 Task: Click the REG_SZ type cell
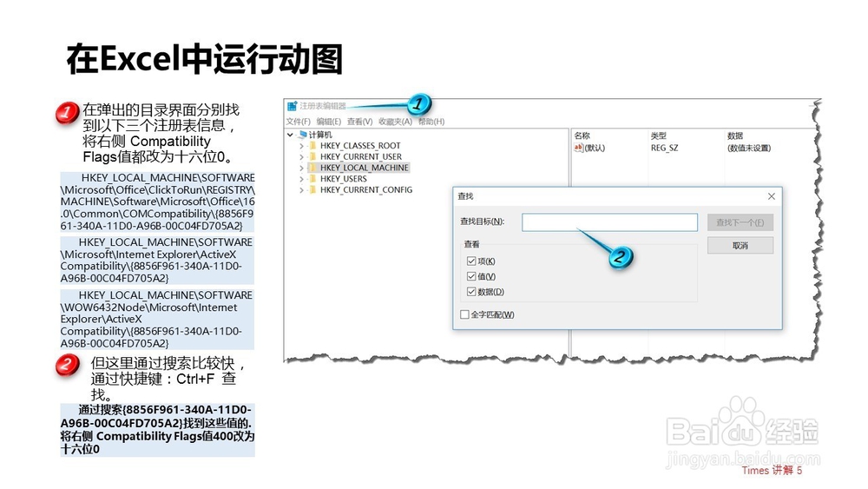(664, 148)
